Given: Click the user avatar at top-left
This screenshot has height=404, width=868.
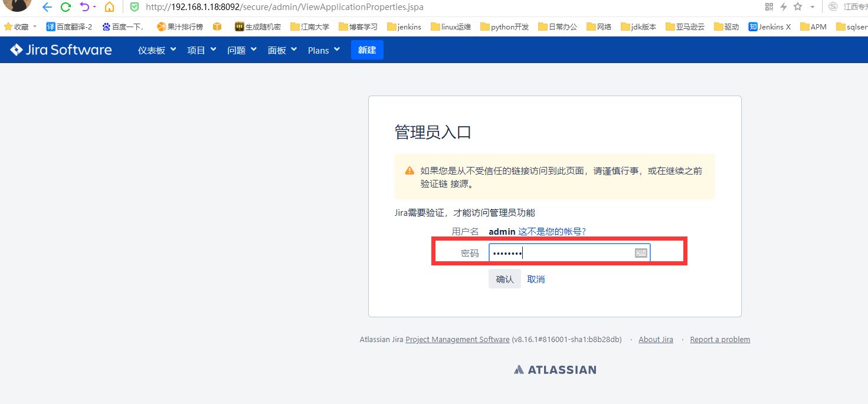Looking at the screenshot, I should (17, 5).
